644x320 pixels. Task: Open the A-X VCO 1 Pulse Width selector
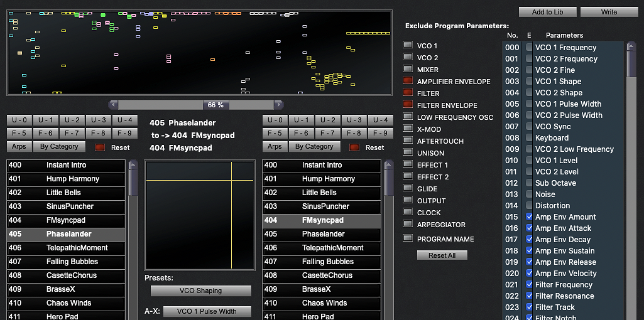(x=207, y=311)
